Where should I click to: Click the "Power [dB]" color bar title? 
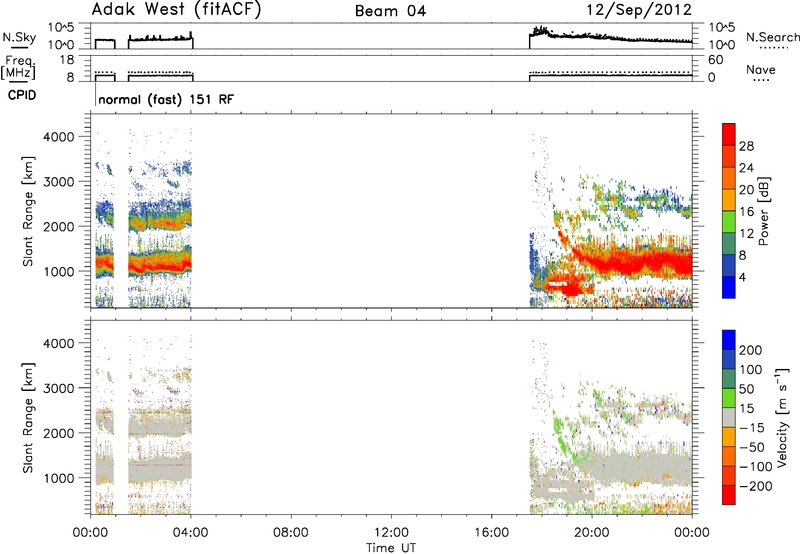tap(763, 211)
